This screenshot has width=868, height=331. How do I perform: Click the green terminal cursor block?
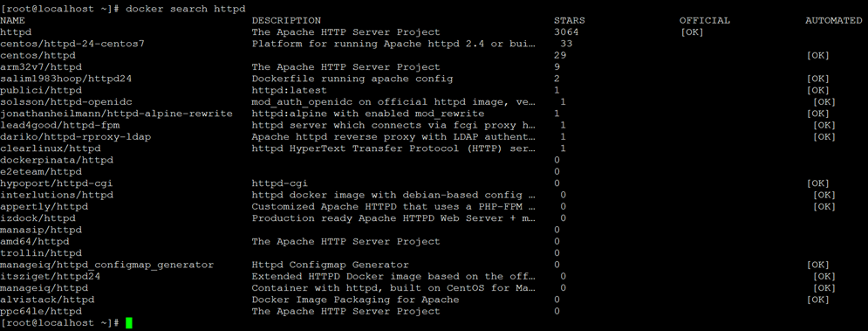click(129, 322)
